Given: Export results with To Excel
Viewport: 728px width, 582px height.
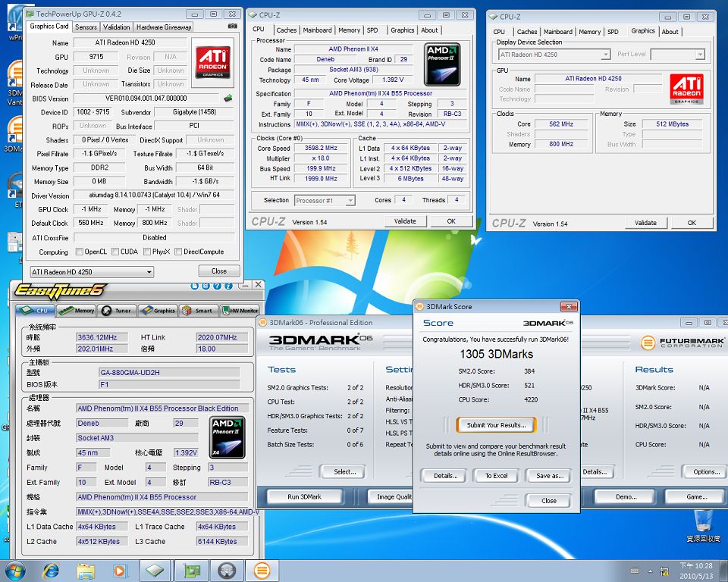Looking at the screenshot, I should click(x=496, y=476).
